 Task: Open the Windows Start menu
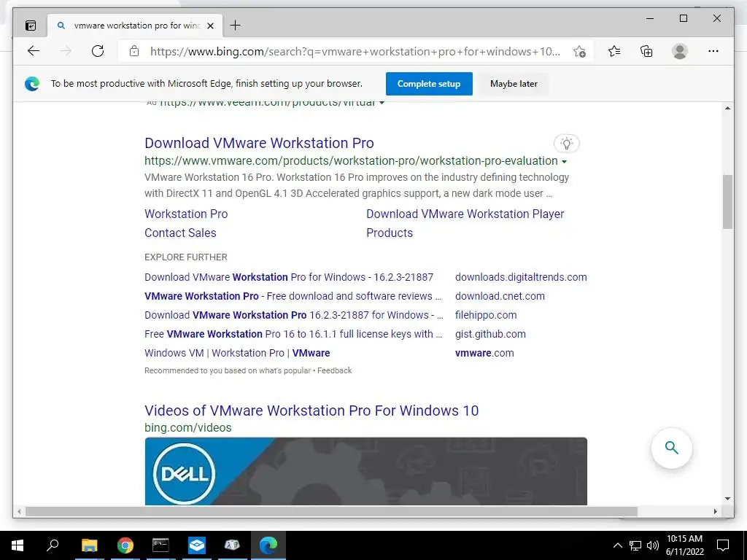(x=18, y=545)
